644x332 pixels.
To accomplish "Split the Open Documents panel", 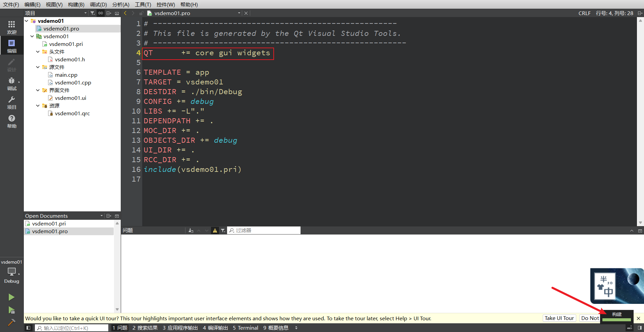I will [109, 216].
